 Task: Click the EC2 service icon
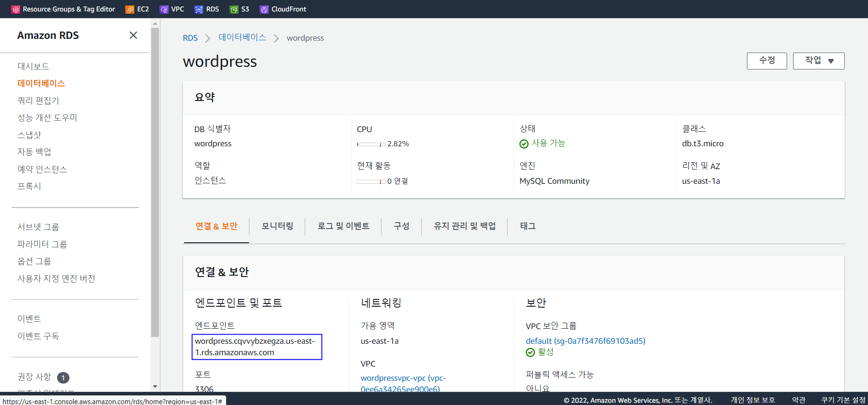pyautogui.click(x=130, y=9)
